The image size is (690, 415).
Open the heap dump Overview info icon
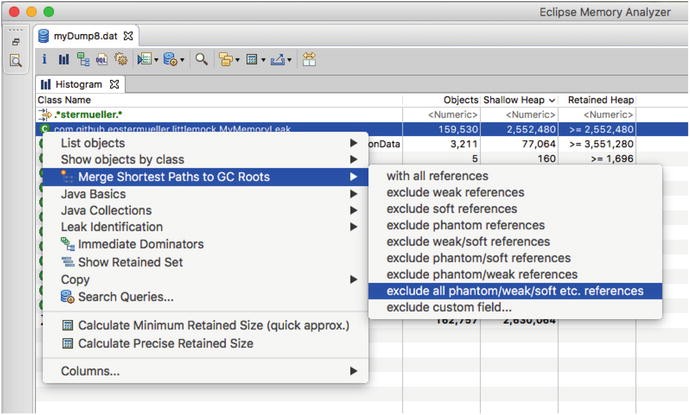click(44, 59)
